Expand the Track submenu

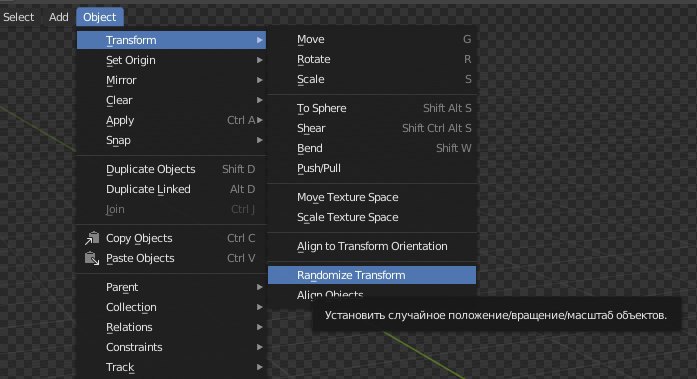click(x=171, y=367)
